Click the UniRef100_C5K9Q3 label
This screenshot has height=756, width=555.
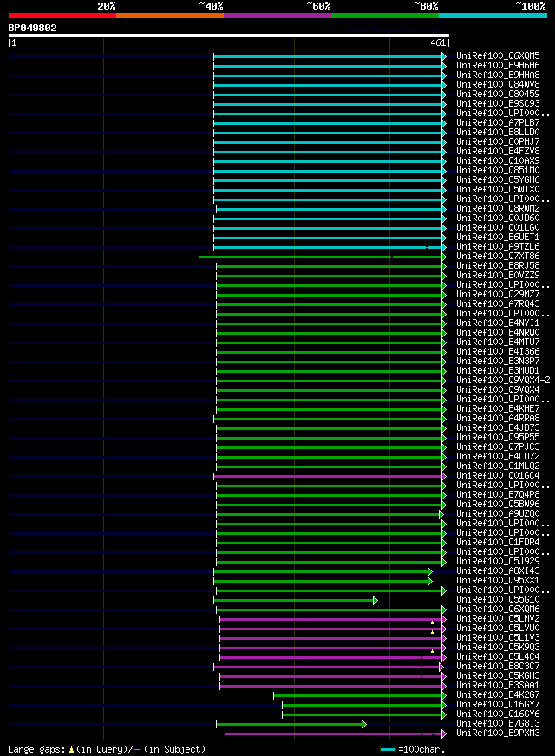click(498, 648)
